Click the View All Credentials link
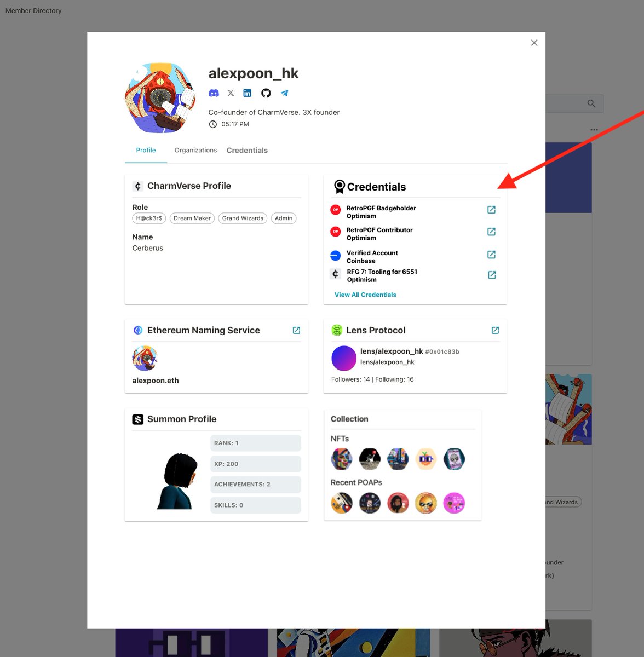This screenshot has height=657, width=644. click(x=365, y=295)
